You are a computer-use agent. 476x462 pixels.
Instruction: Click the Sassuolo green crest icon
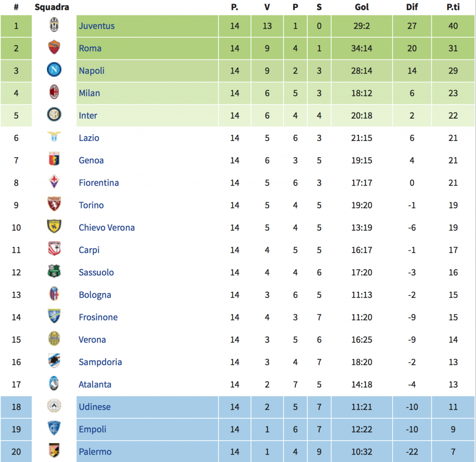coord(54,272)
